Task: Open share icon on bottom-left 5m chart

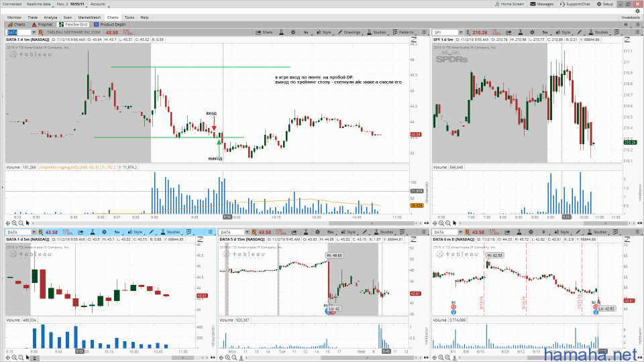Action: [81, 232]
